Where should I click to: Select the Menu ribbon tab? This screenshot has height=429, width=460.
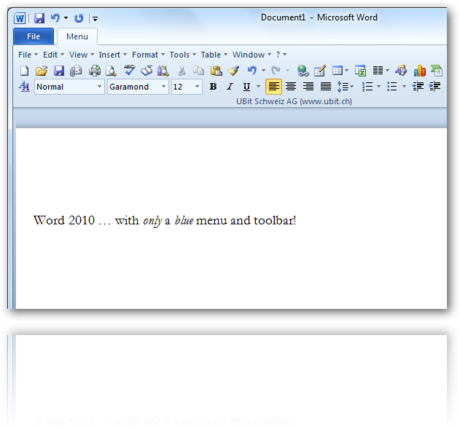click(77, 37)
